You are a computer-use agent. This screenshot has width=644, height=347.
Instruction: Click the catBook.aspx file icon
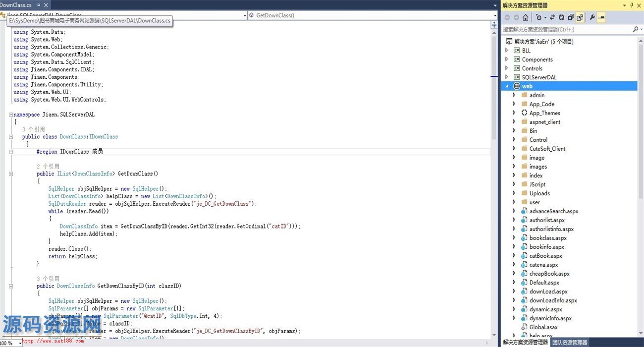pos(525,256)
